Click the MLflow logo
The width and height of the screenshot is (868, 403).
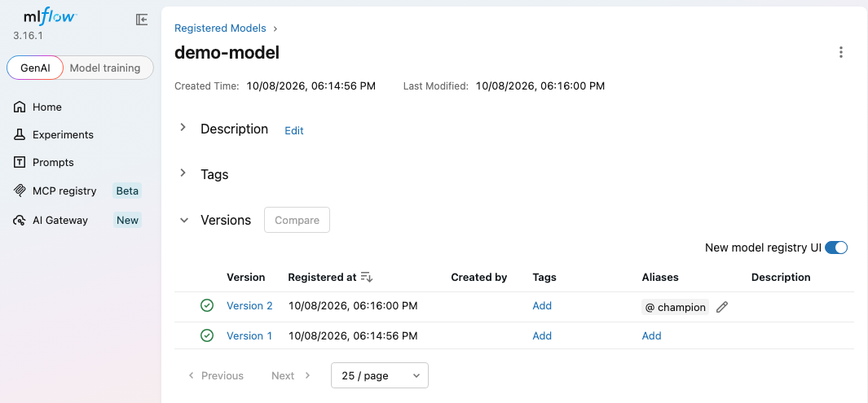coord(50,16)
